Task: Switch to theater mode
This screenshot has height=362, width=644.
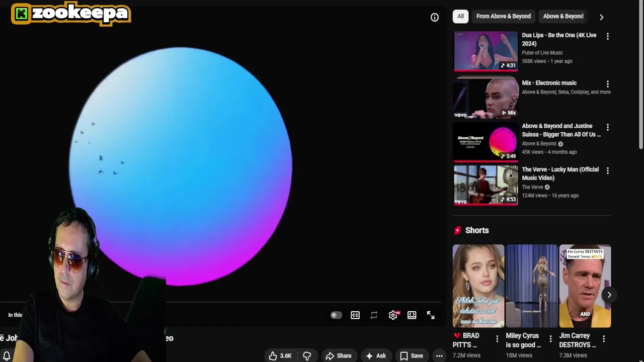Action: [x=412, y=315]
